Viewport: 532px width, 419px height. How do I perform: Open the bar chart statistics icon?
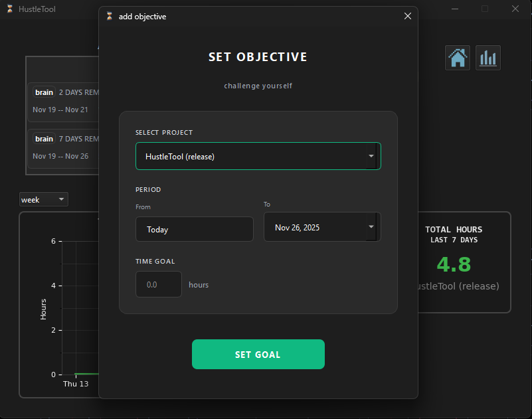point(488,58)
